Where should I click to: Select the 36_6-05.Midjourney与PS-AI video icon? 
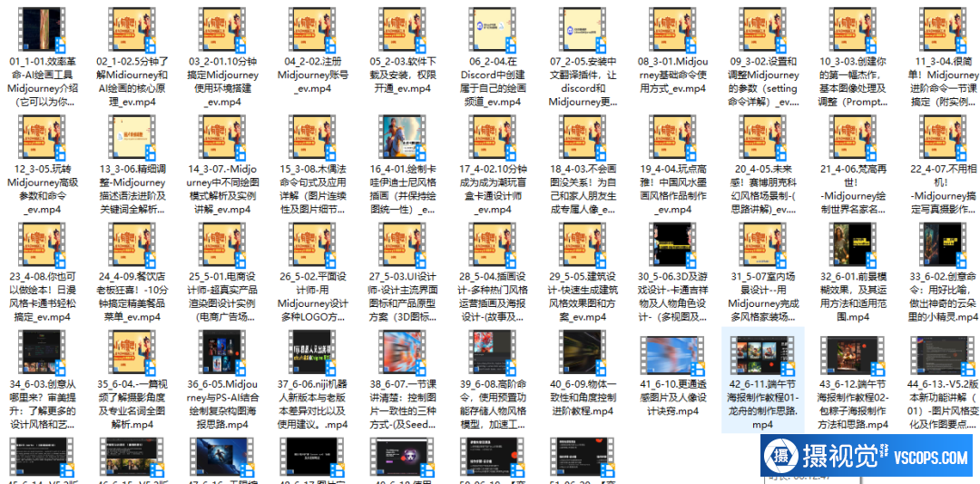point(222,351)
